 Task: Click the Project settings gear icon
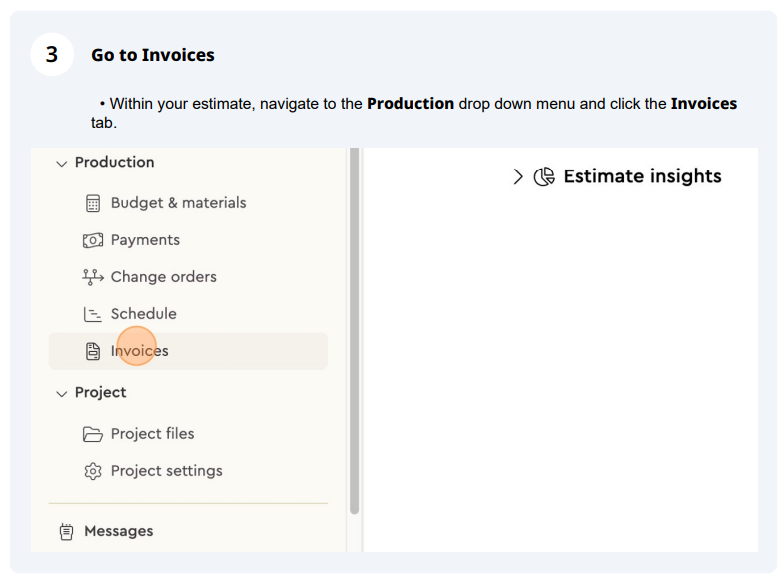93,471
